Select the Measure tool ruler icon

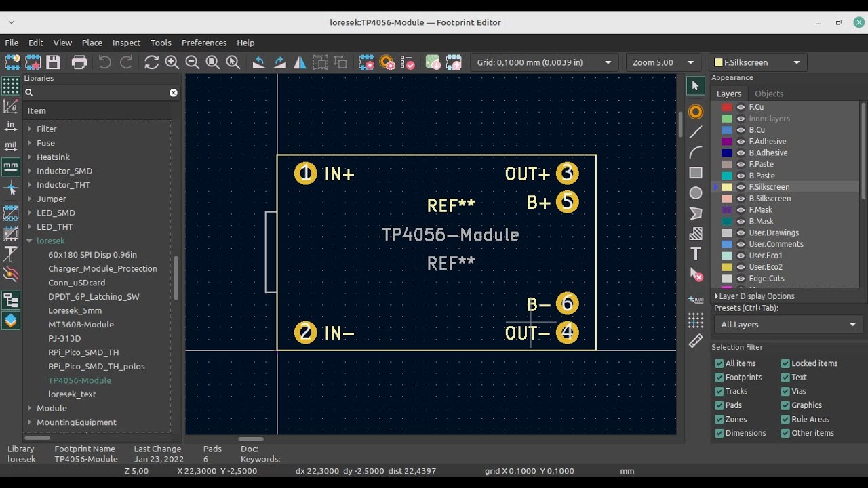coord(696,341)
